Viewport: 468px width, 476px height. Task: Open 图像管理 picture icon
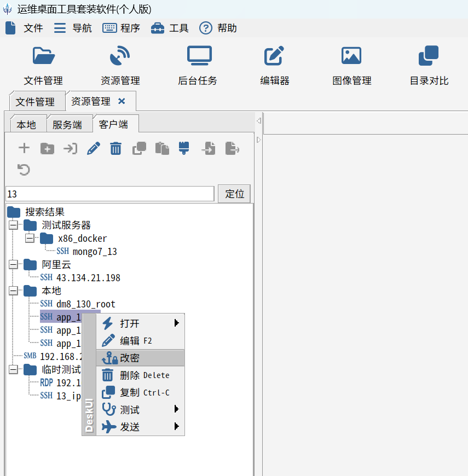point(351,56)
